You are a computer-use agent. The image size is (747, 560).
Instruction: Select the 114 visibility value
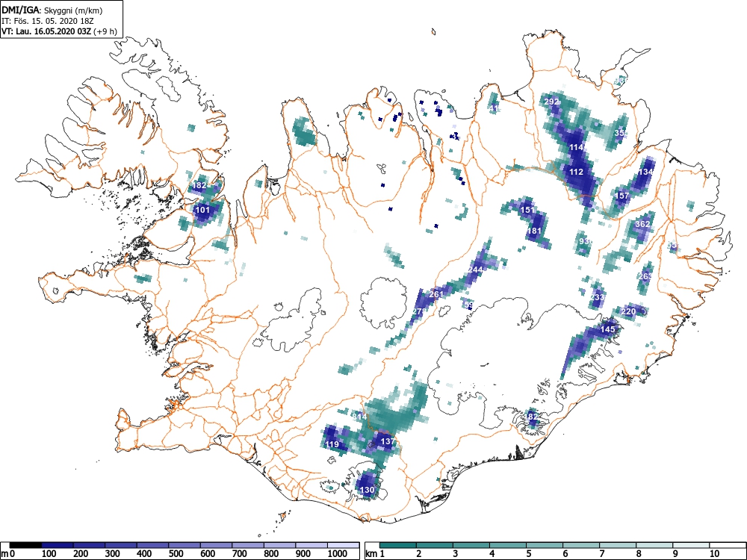pos(577,148)
